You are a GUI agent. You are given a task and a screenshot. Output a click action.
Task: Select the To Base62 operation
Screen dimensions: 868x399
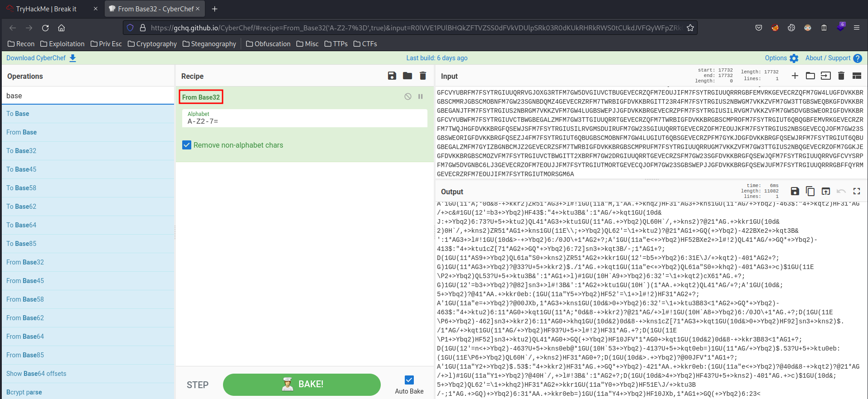point(88,207)
